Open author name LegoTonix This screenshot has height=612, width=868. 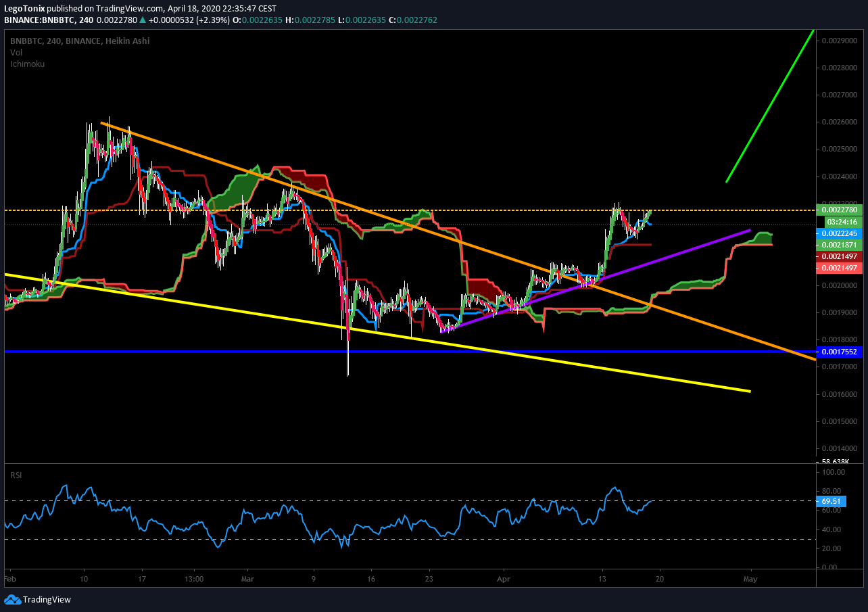tap(24, 9)
